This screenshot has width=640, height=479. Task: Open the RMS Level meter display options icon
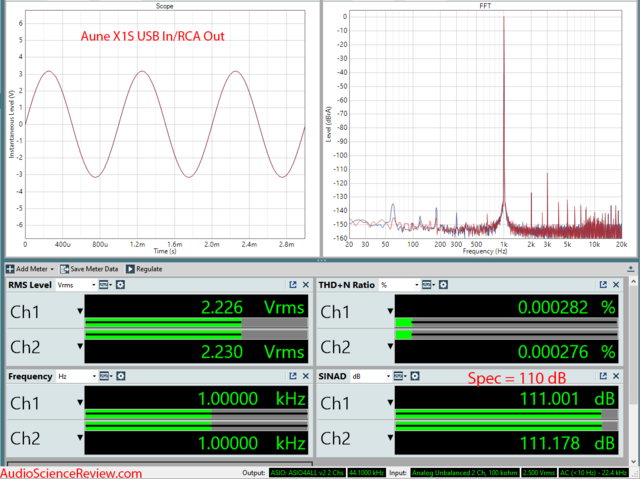104,285
